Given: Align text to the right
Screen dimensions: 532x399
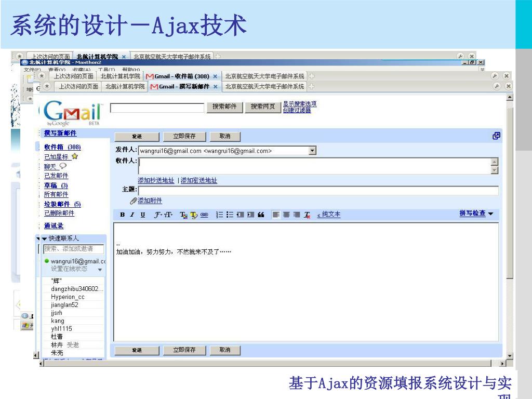Looking at the screenshot, I should (x=297, y=215).
